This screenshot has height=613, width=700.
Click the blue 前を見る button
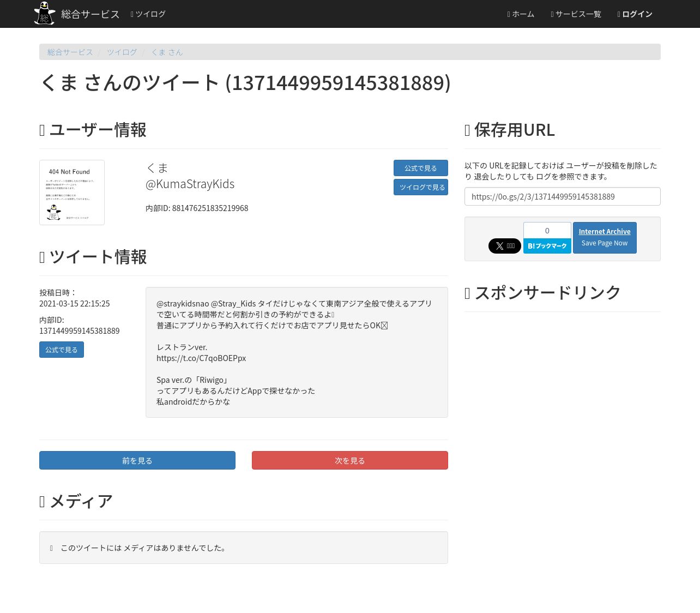coord(137,460)
